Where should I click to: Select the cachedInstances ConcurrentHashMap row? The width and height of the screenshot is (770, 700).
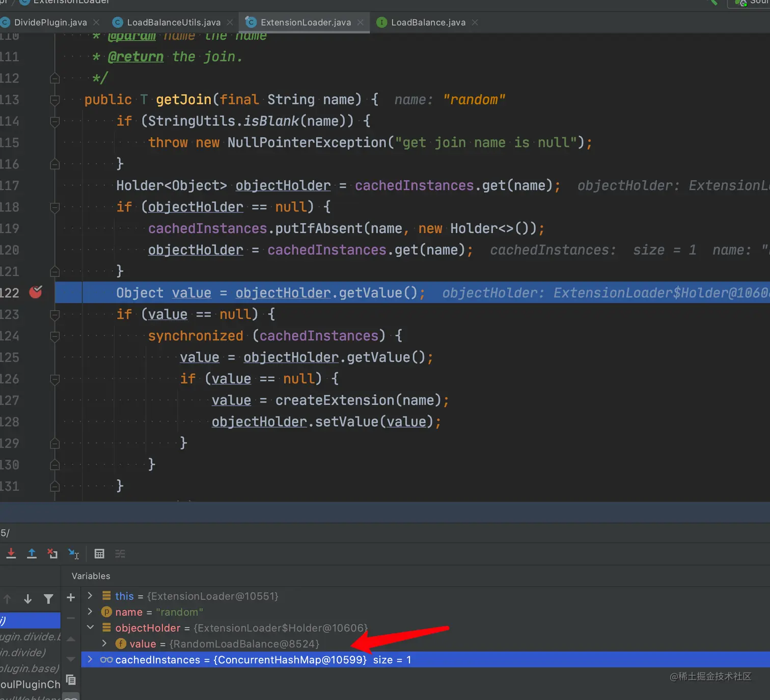pyautogui.click(x=425, y=660)
